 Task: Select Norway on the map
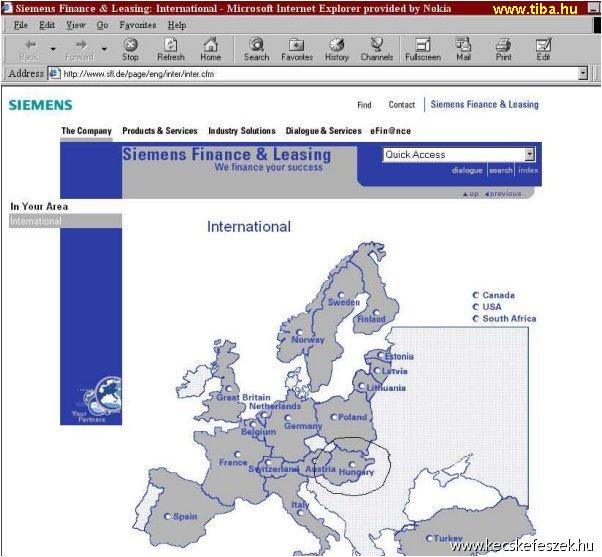(x=299, y=332)
